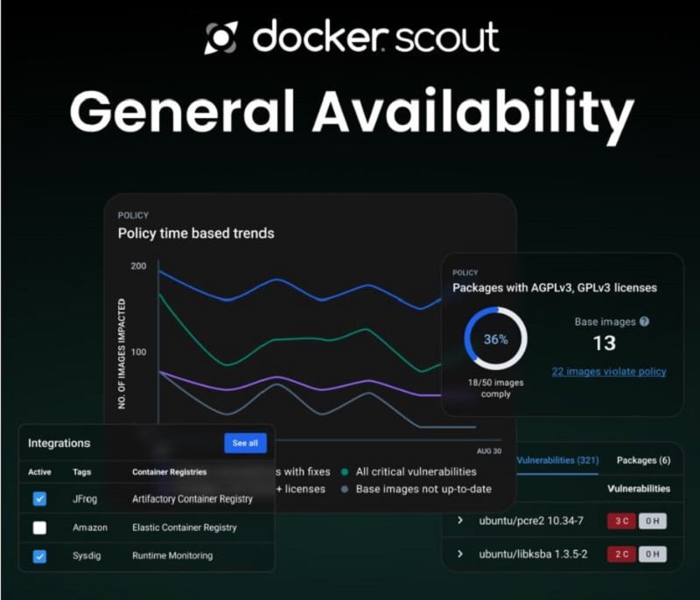
Task: Click the All critical vulnerabilities legend dot
Action: click(345, 471)
